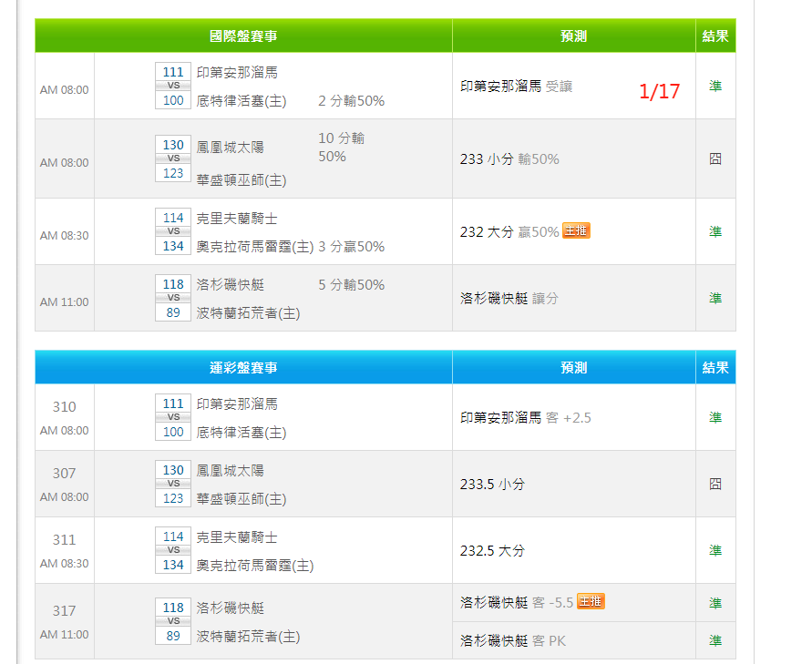Click the 洛杉磯快艇 讓分 prediction
Viewport: 812px width, 664px height.
(509, 298)
